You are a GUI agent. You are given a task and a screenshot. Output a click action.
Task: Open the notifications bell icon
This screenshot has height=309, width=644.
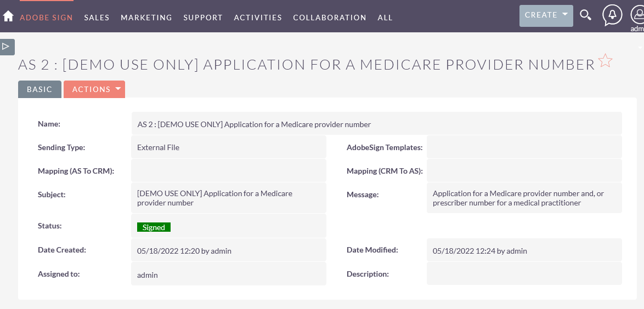pyautogui.click(x=612, y=15)
